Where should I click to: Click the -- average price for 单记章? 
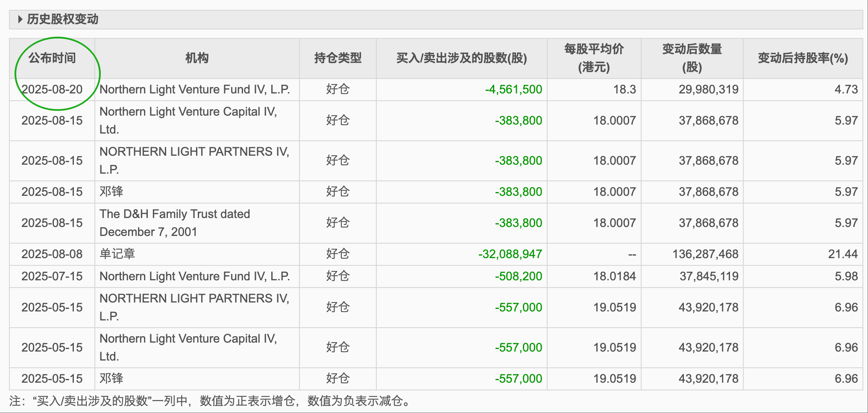(x=632, y=254)
